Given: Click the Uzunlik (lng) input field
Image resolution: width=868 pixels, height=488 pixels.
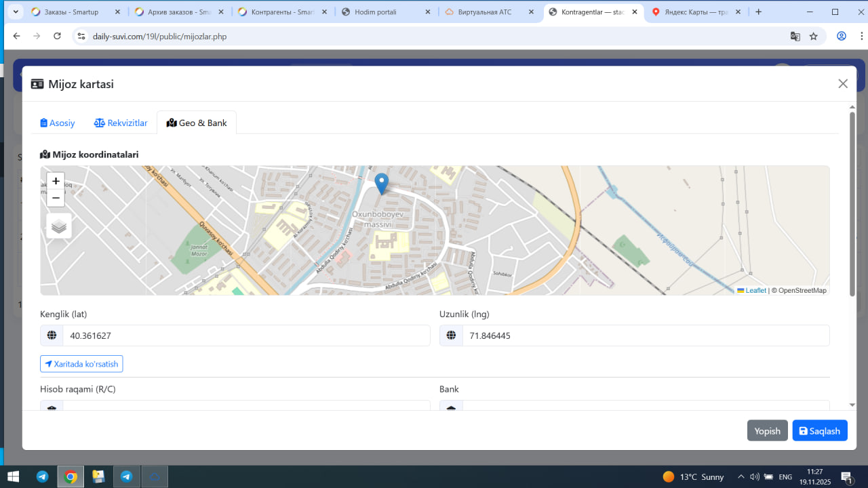Looking at the screenshot, I should click(x=645, y=335).
